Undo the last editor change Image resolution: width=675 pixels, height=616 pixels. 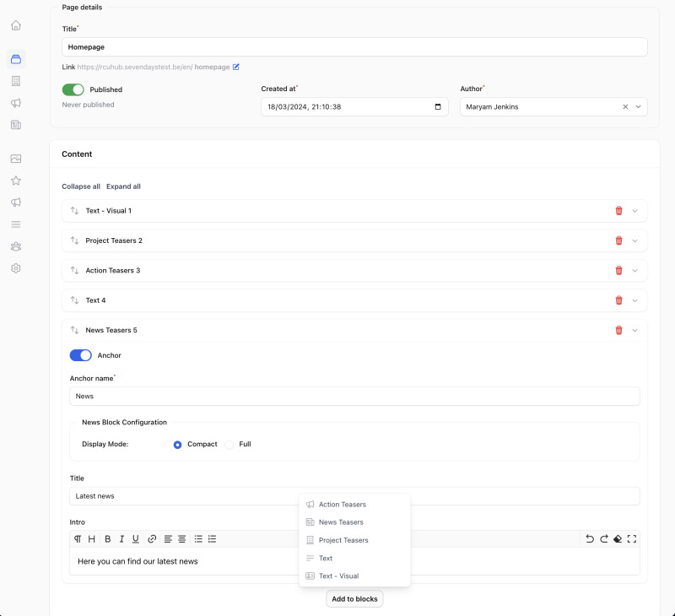click(590, 538)
